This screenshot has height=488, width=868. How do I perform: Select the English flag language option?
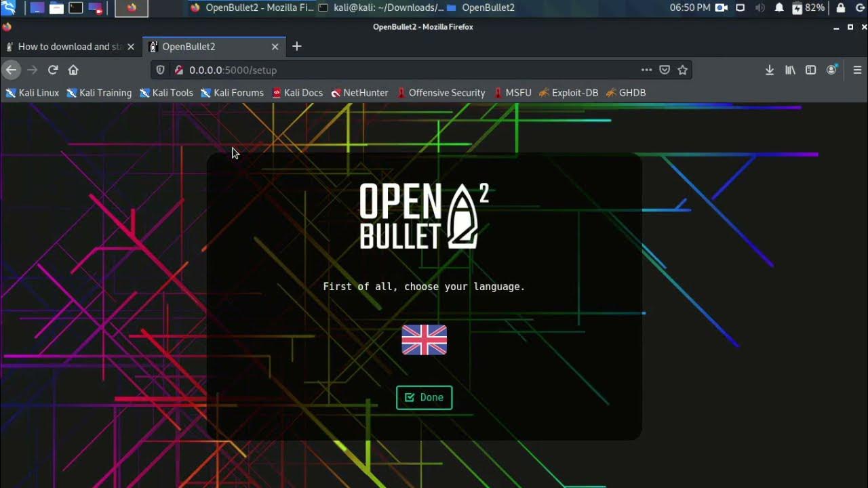point(424,340)
